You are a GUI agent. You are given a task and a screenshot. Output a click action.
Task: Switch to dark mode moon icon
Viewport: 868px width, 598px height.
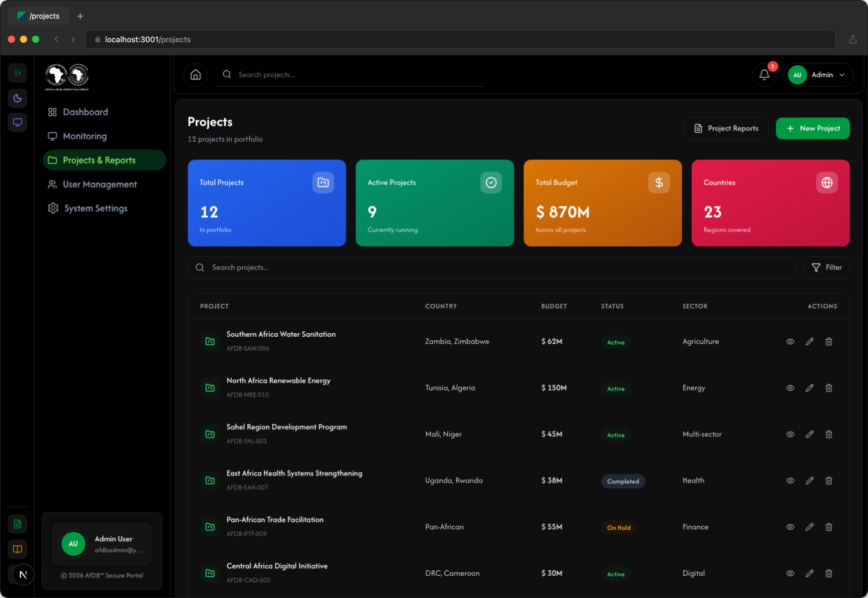(18, 98)
